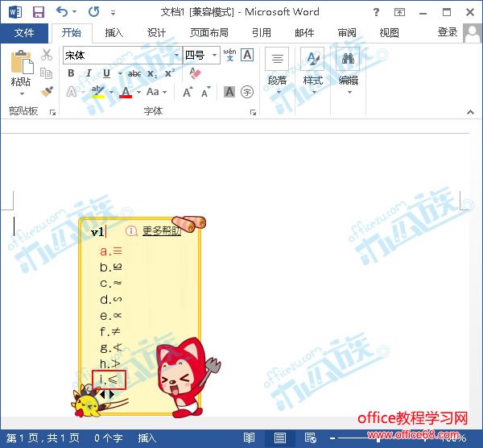Toggle Superscript formatting
The width and height of the screenshot is (483, 448).
pyautogui.click(x=170, y=73)
